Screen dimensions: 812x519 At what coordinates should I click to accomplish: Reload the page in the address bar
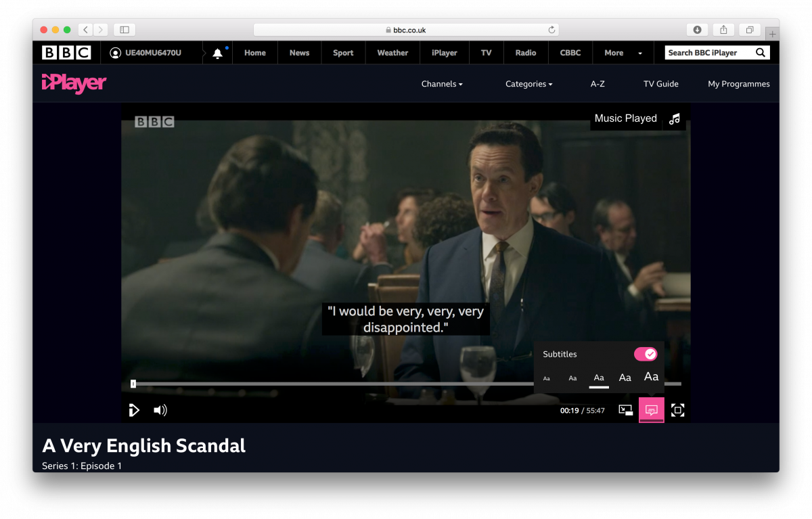551,30
